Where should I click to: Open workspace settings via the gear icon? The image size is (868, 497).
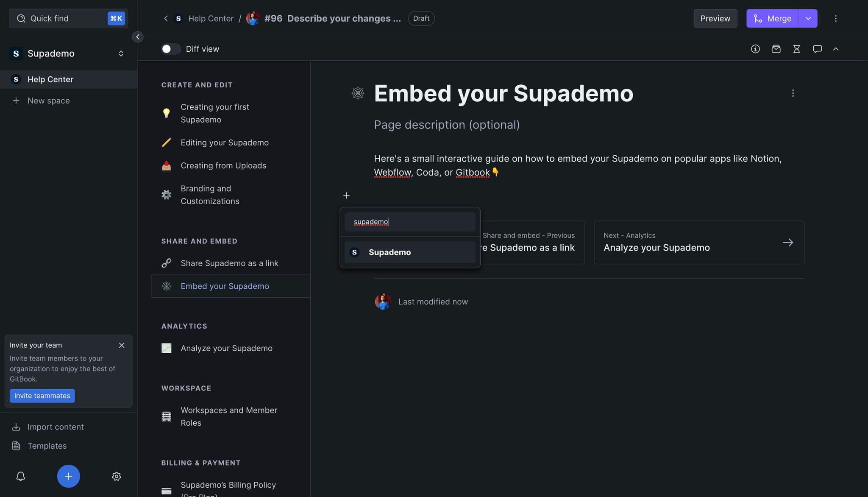[x=117, y=476]
